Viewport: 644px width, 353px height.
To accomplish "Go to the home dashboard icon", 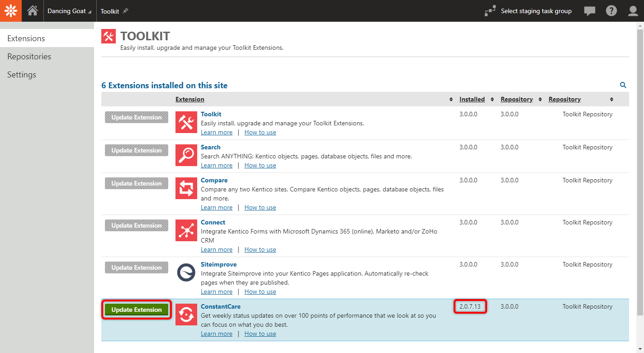I will (33, 11).
